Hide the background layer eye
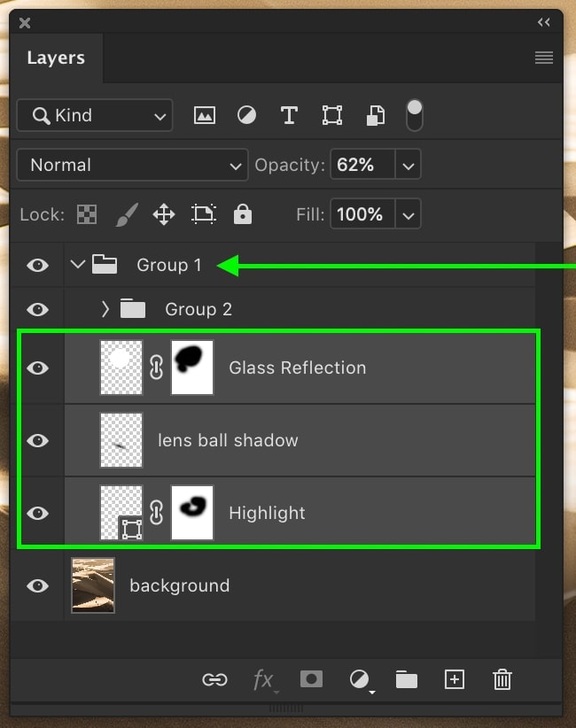576x728 pixels. [37, 586]
